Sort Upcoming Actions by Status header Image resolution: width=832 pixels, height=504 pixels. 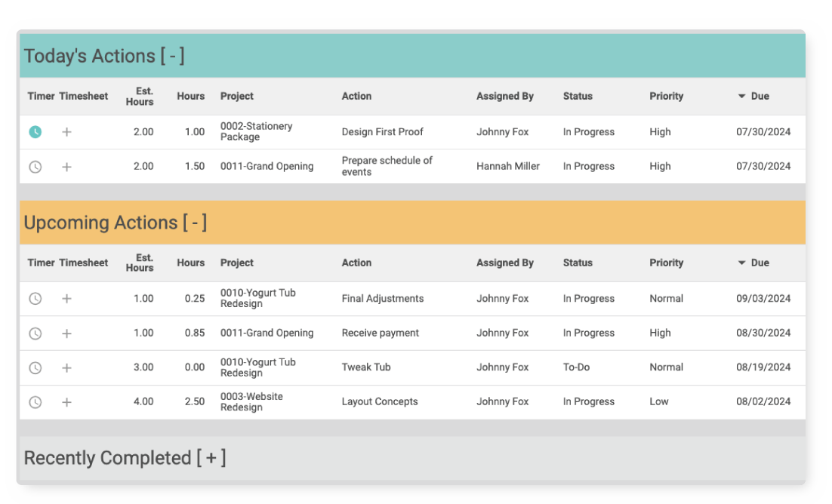tap(578, 263)
